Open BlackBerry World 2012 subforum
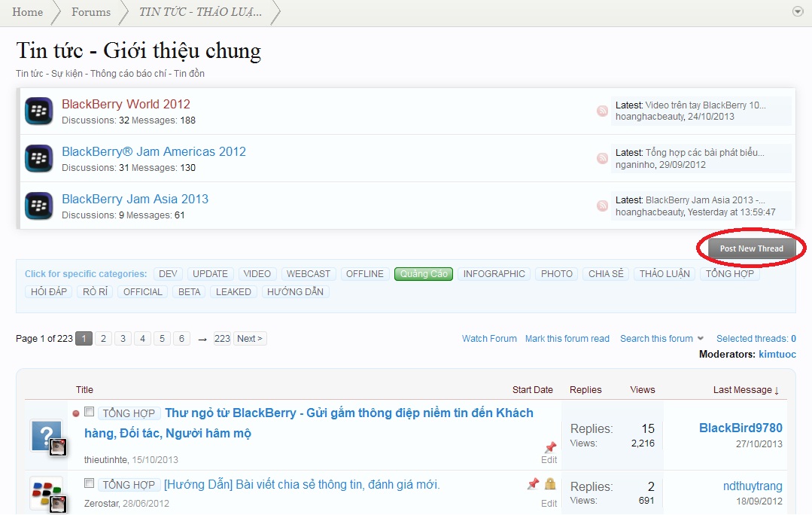Viewport: 812px width, 515px height. tap(126, 104)
